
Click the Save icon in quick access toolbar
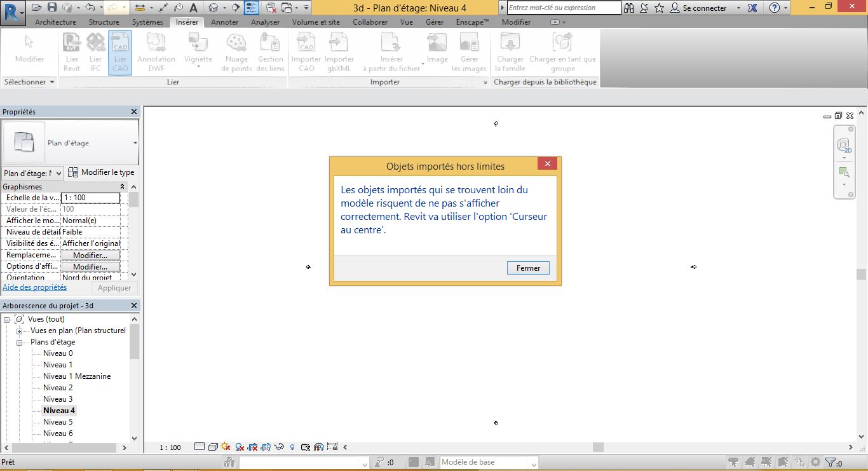[x=52, y=8]
